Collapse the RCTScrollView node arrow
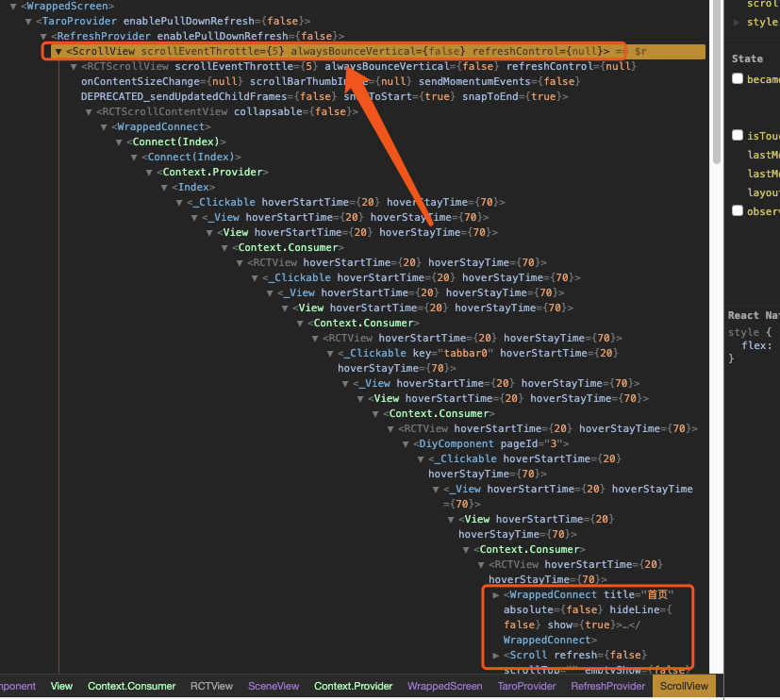The height and width of the screenshot is (700, 780). coord(74,67)
